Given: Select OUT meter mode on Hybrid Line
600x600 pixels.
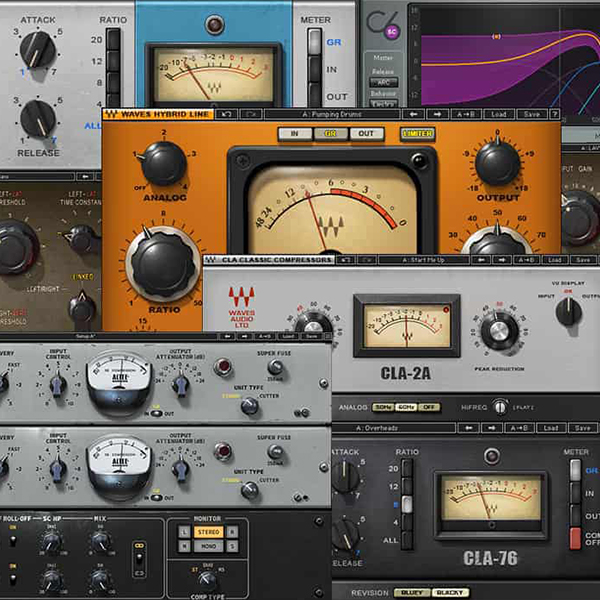Looking at the screenshot, I should pyautogui.click(x=366, y=134).
